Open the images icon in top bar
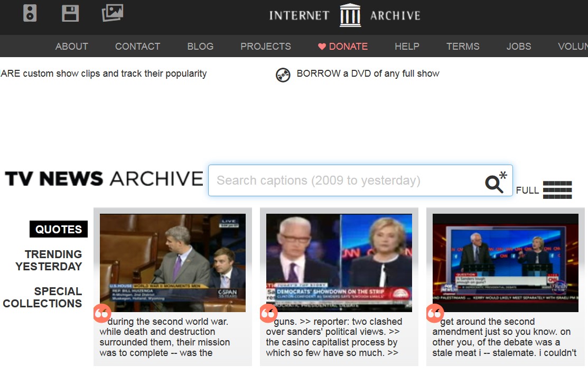588x374 pixels. click(113, 13)
